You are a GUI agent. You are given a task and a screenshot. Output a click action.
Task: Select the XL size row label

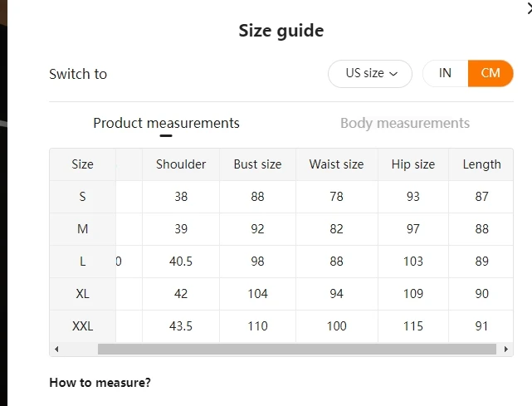click(x=82, y=294)
